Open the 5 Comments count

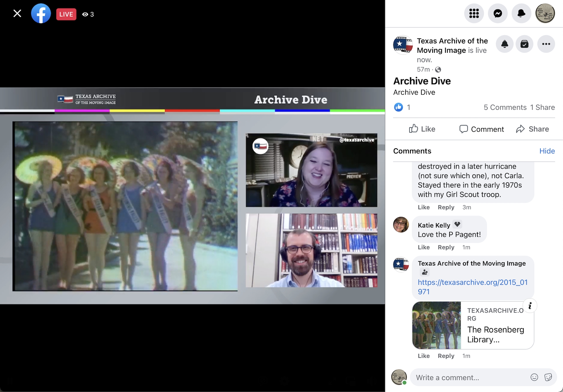point(505,107)
